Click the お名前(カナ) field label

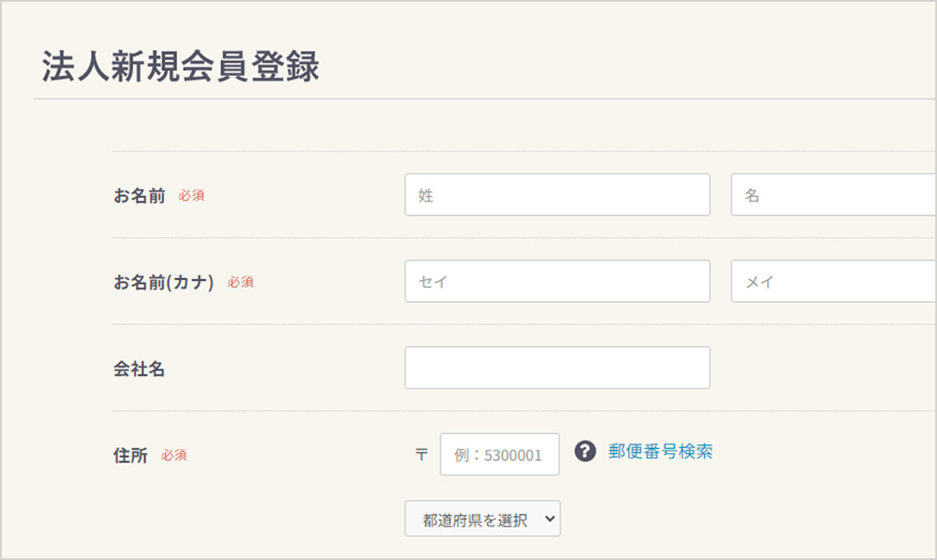(164, 282)
